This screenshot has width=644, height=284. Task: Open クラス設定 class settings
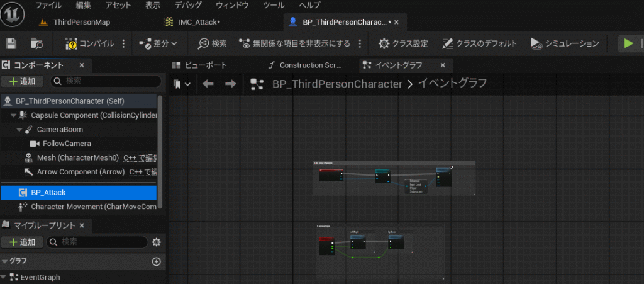tap(403, 43)
